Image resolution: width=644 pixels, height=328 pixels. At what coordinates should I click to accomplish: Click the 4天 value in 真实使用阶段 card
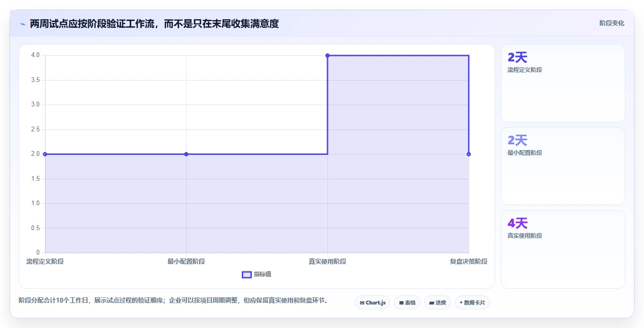point(518,223)
